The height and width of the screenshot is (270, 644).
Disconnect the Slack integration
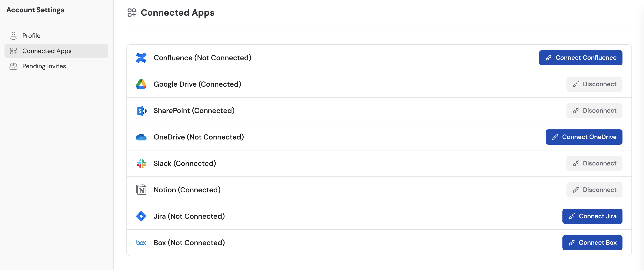click(594, 163)
